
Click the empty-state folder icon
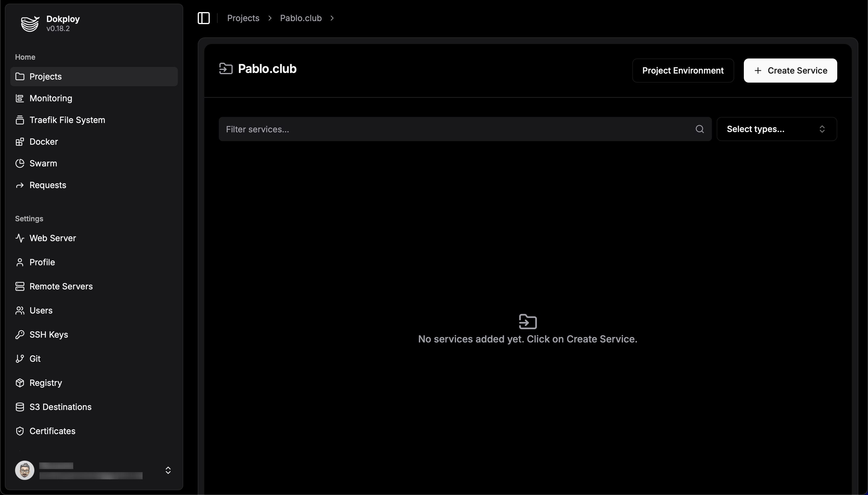coord(528,322)
